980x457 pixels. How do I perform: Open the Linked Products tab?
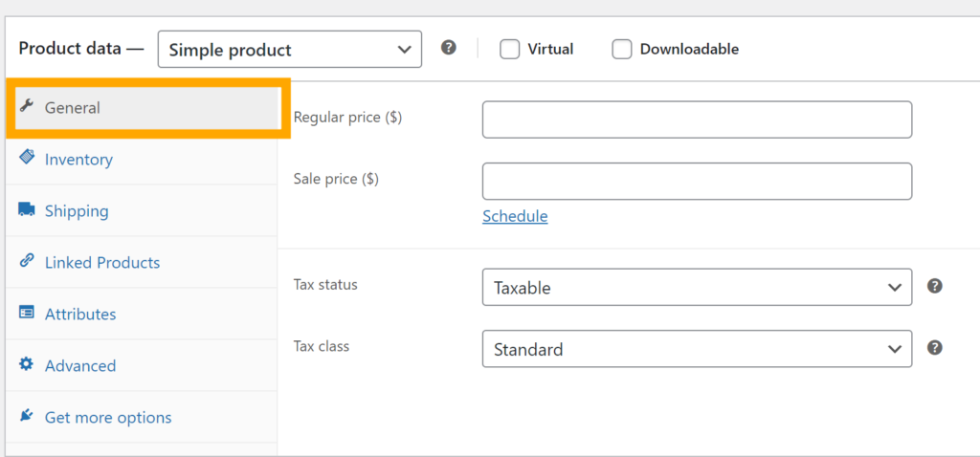tap(101, 263)
